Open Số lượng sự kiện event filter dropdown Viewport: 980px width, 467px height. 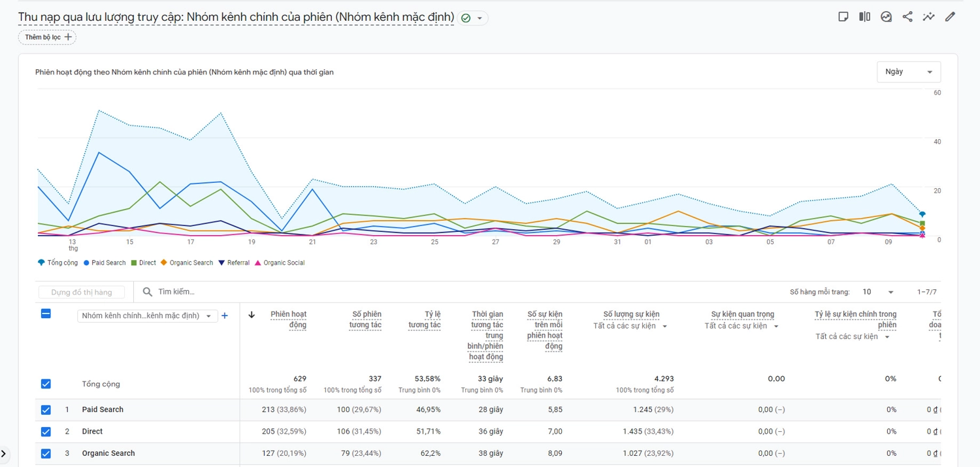630,326
